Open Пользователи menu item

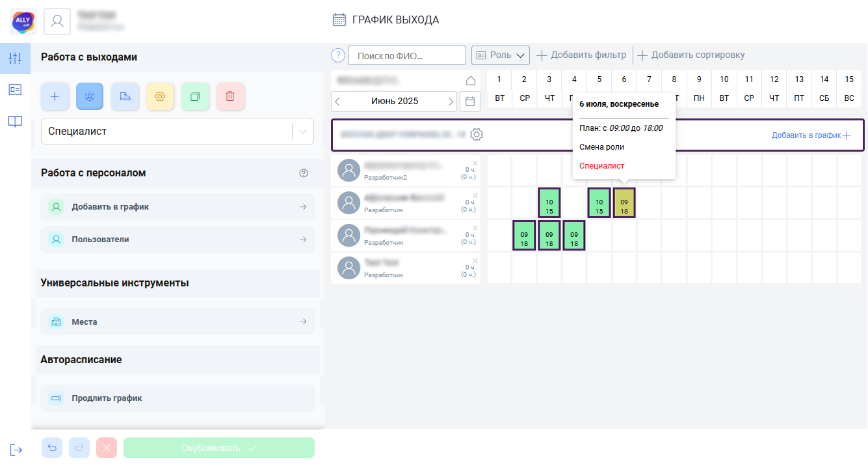[178, 240]
